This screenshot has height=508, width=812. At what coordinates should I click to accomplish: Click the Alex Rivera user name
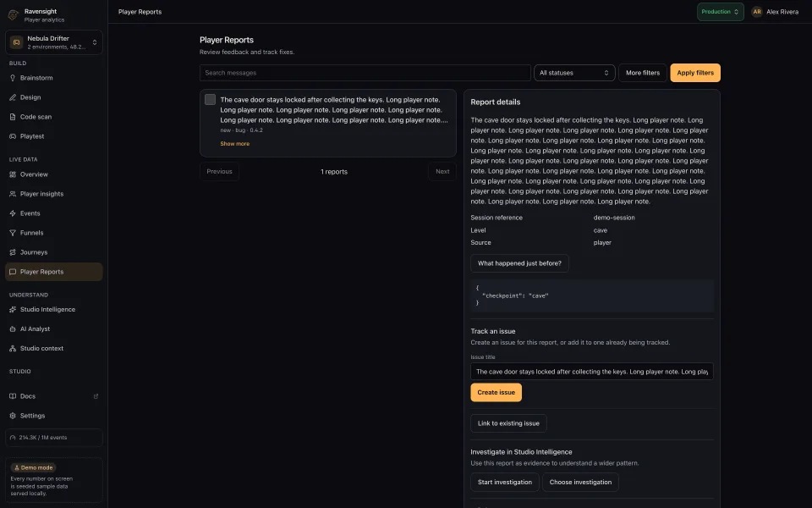click(782, 12)
